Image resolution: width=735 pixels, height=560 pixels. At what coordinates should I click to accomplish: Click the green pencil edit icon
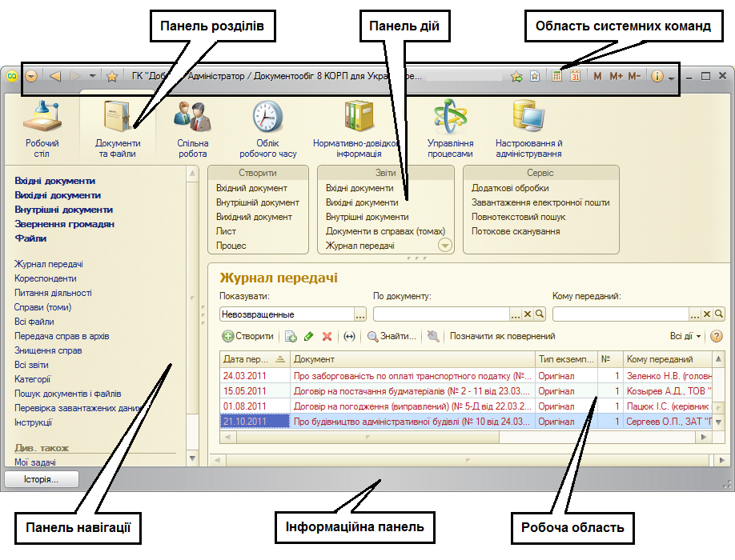309,336
